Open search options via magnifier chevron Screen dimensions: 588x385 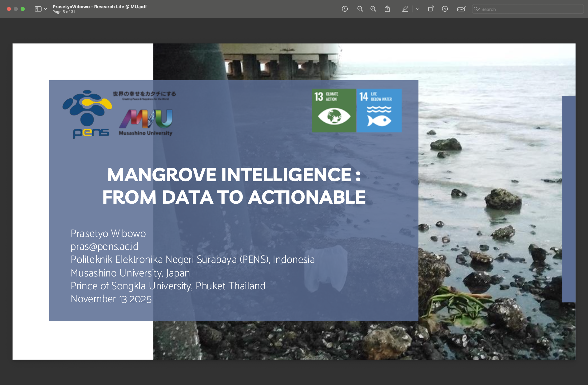click(x=476, y=9)
